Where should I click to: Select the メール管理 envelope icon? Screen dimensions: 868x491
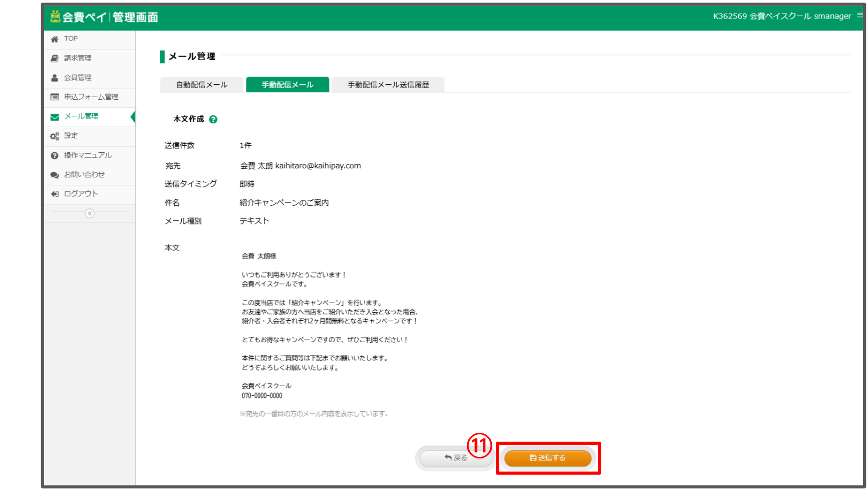point(55,116)
